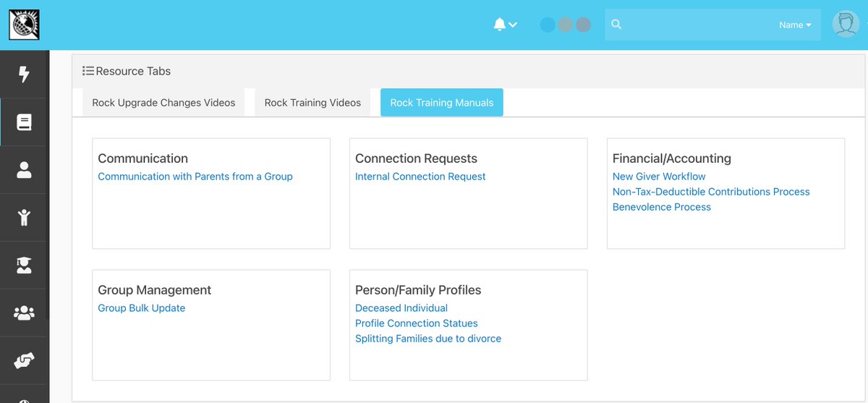Screen dimensions: 868x403
Task: Click the Person/Family Profiles heading
Action: coord(418,290)
